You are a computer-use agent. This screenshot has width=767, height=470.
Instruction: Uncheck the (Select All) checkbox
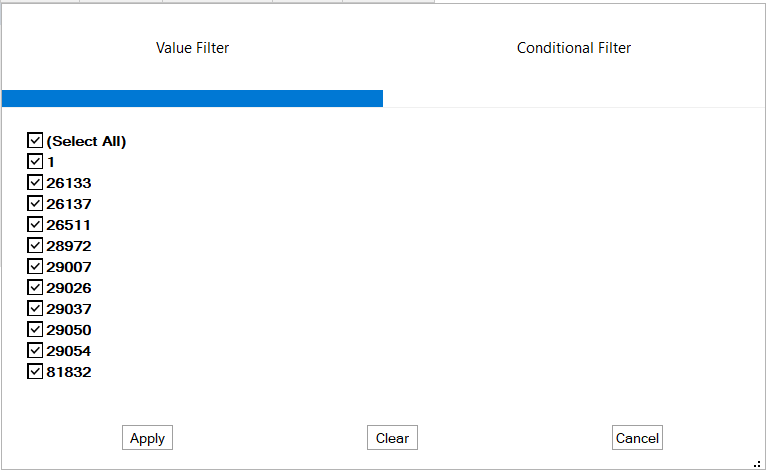click(35, 141)
